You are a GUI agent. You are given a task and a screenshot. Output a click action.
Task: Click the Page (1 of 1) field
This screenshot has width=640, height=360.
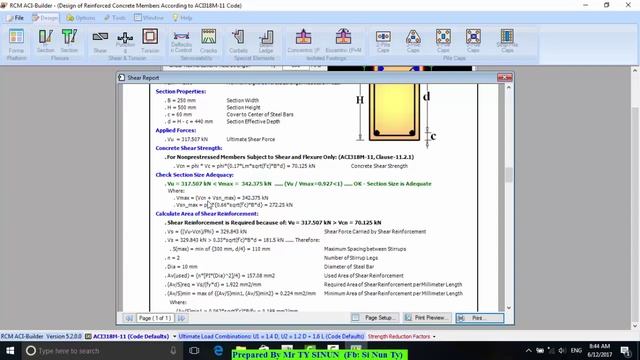click(155, 318)
